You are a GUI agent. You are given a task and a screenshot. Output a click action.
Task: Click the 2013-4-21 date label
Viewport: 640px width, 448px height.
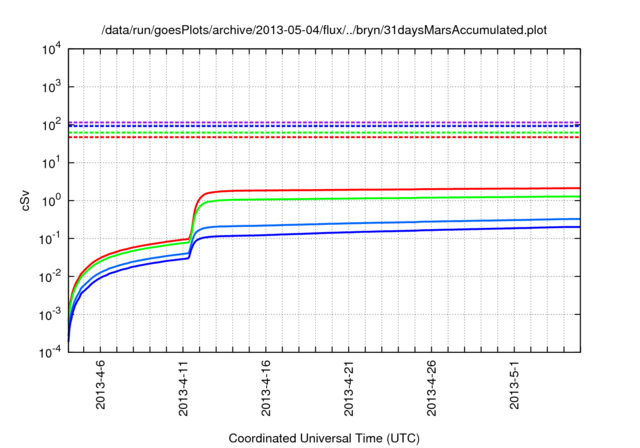[349, 388]
